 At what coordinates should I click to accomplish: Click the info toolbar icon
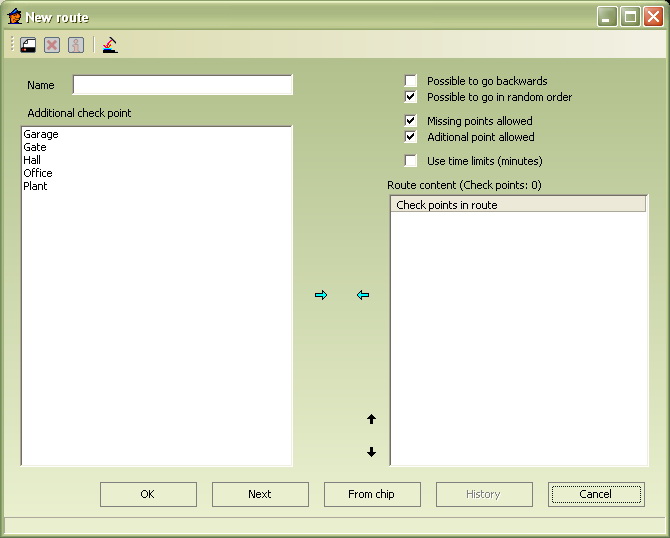(76, 45)
